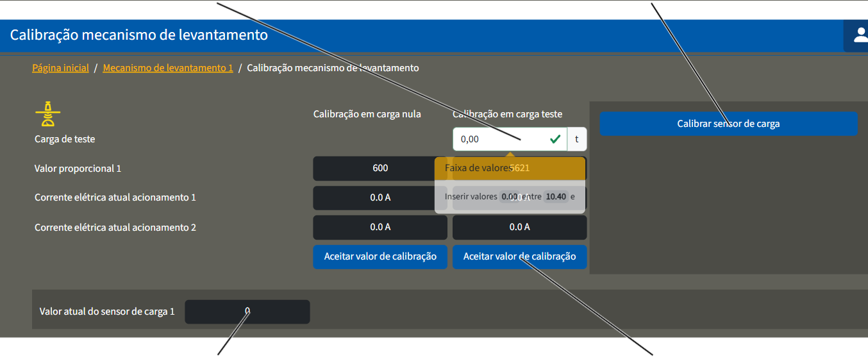Click the yellow hoisting mechanism icon

coord(47,113)
